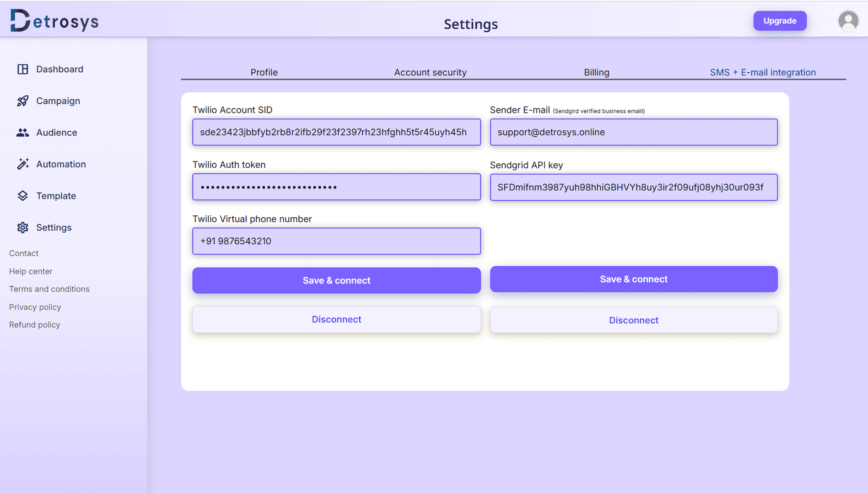Screen dimensions: 868x494
Task: Focus the Sendgrid API key field
Action: (x=634, y=187)
